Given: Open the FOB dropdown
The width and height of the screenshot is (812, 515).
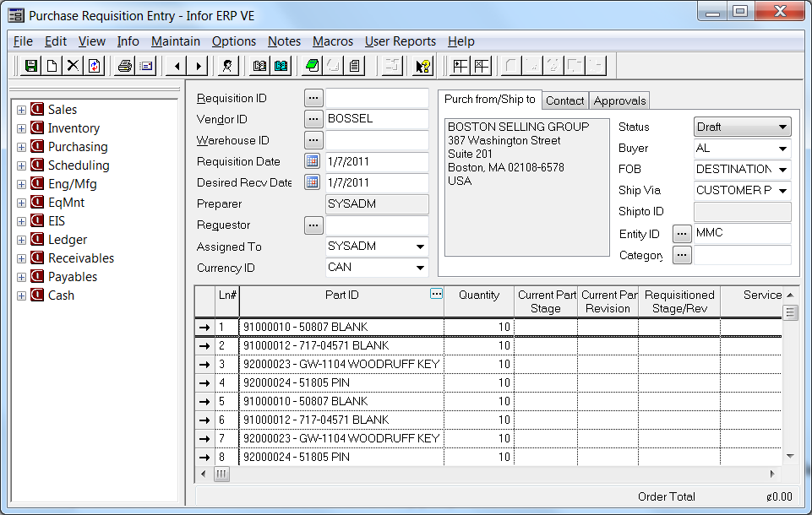Looking at the screenshot, I should coord(782,169).
